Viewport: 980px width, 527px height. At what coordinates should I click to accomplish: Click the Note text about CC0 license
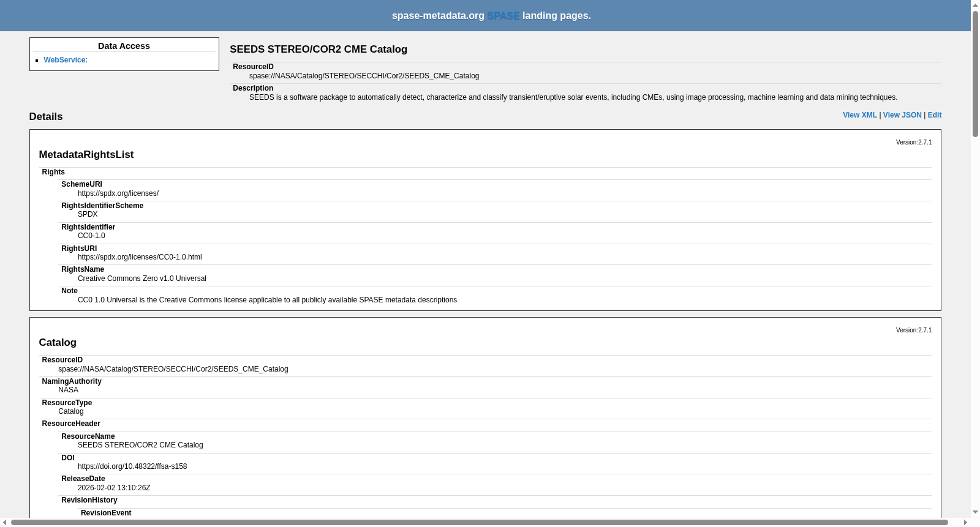tap(267, 300)
